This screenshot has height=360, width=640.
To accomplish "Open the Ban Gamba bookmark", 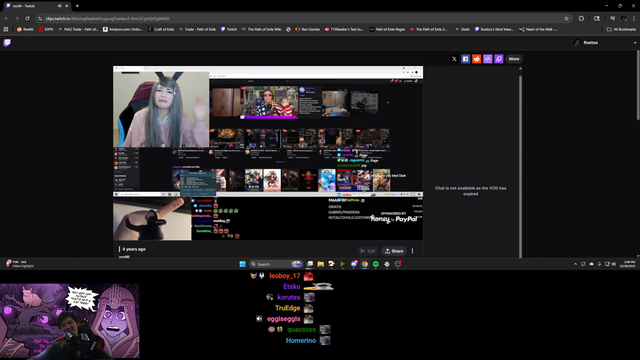I will (x=308, y=29).
